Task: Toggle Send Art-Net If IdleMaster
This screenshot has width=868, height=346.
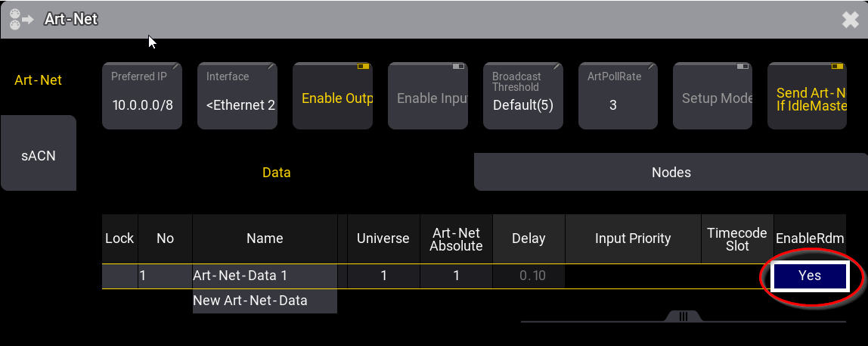Action: point(807,96)
